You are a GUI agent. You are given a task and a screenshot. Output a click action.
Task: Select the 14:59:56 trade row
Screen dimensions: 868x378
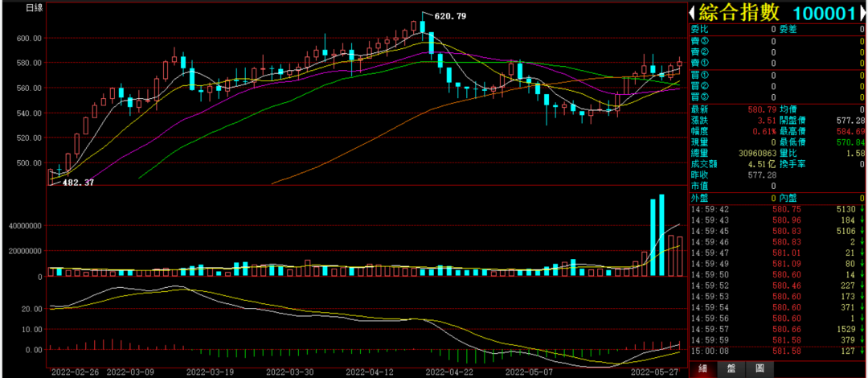(x=776, y=318)
